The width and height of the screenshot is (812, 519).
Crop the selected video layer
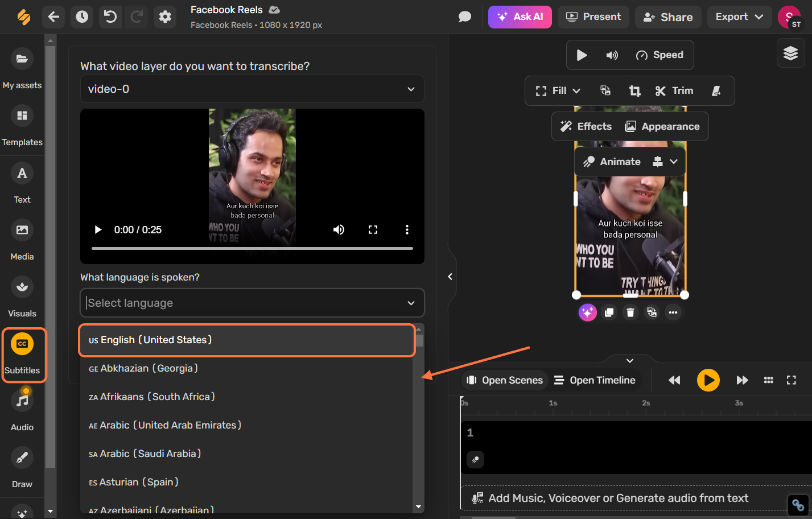tap(634, 91)
